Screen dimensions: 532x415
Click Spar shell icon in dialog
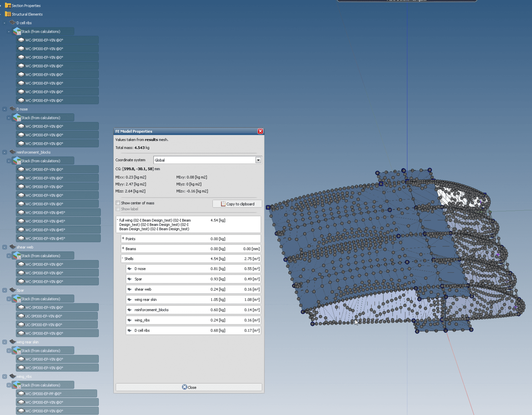[x=130, y=279]
